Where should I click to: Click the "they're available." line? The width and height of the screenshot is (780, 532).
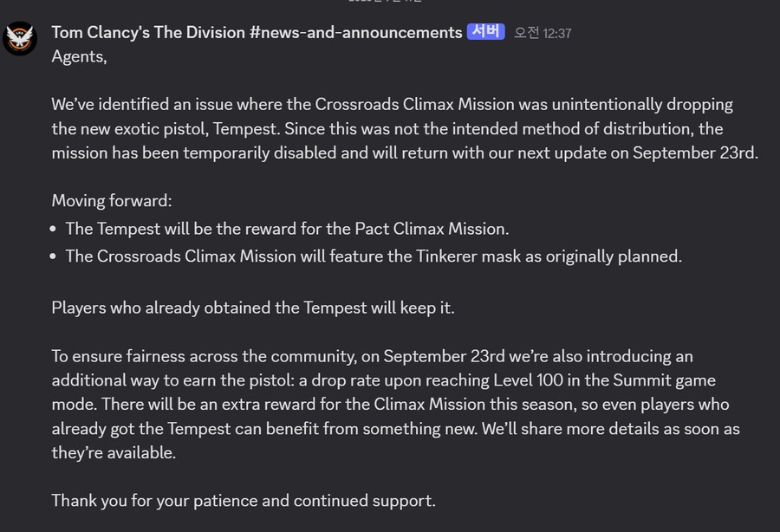pos(114,453)
